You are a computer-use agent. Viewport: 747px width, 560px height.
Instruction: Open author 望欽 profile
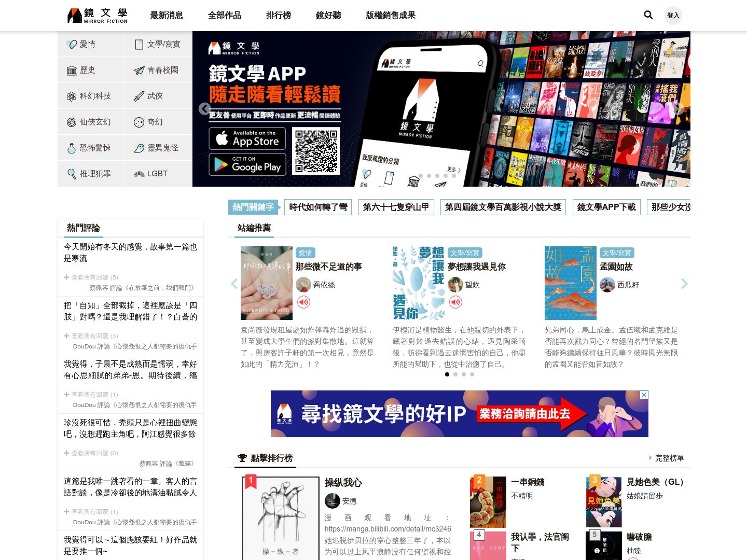pyautogui.click(x=464, y=285)
